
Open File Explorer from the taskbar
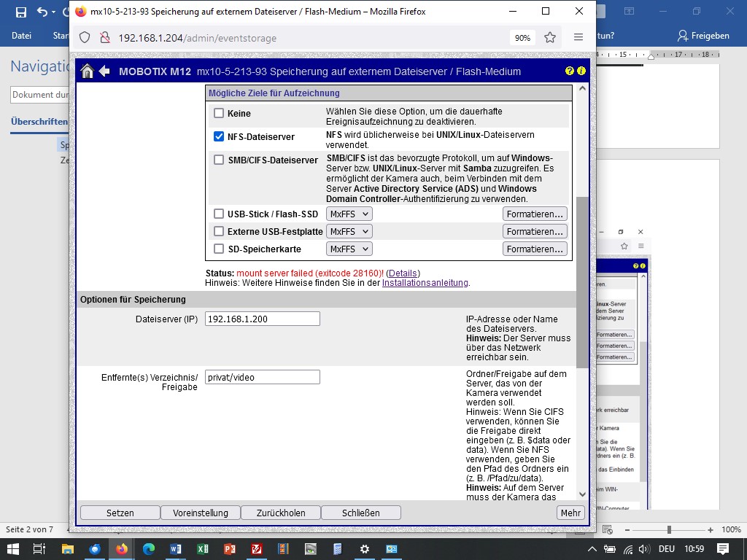coord(68,549)
